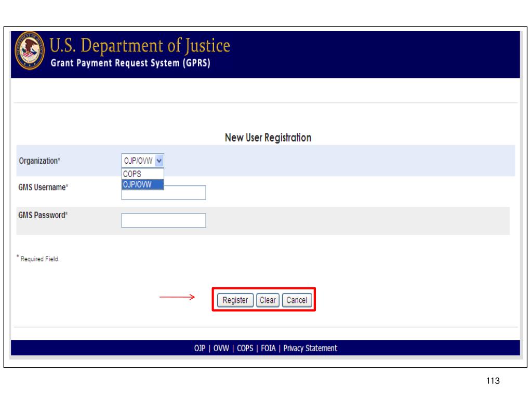
Task: Click 'Grant Payment Request System (GPRS)' subtitle
Action: pyautogui.click(x=130, y=63)
